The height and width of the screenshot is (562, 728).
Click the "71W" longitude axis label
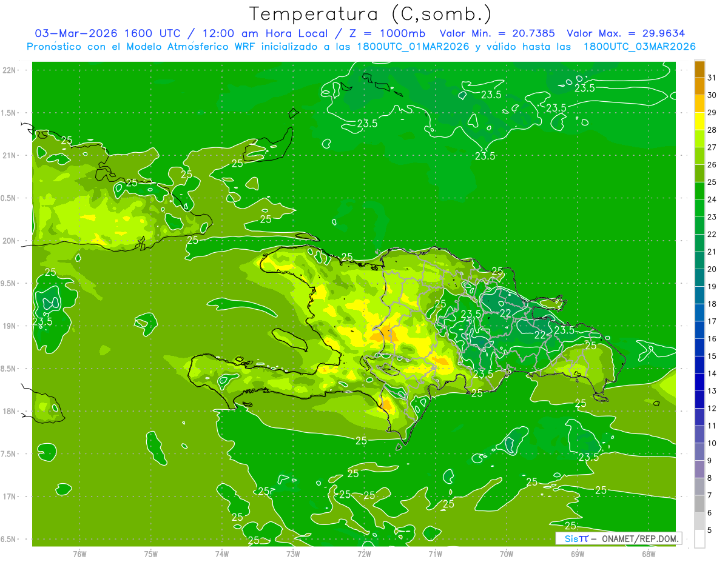[x=435, y=554]
